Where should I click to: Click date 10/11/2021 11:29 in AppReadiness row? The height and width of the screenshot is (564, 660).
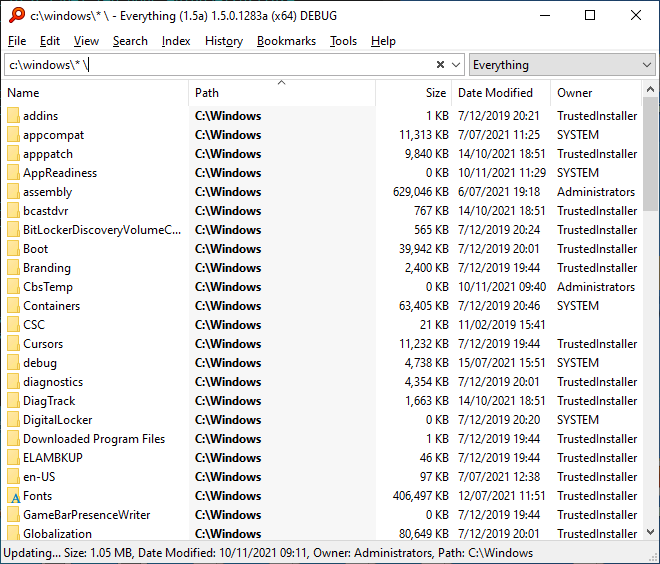point(502,173)
